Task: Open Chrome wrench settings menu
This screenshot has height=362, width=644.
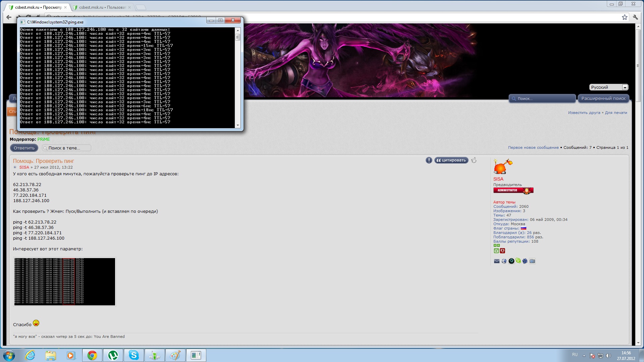Action: (635, 17)
